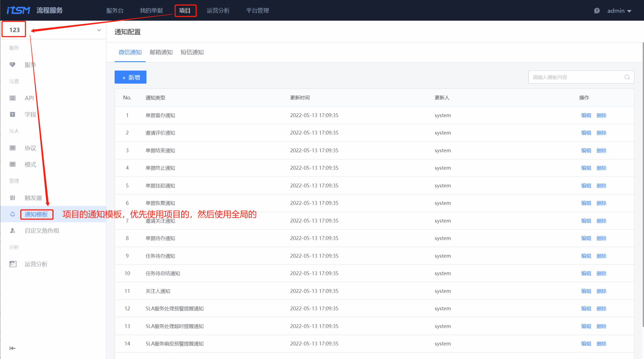Click the 通知模板 bell icon
This screenshot has height=359, width=644.
[x=12, y=214]
